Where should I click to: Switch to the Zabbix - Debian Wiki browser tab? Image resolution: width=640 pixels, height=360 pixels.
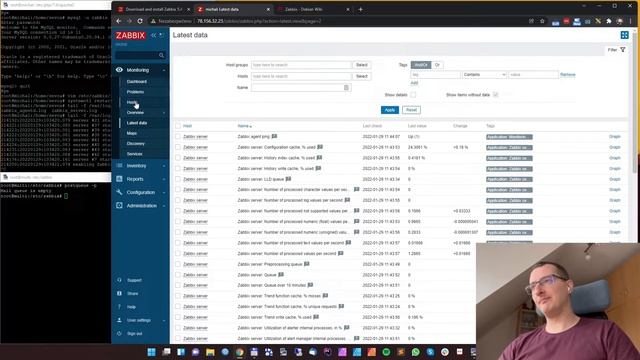313,9
